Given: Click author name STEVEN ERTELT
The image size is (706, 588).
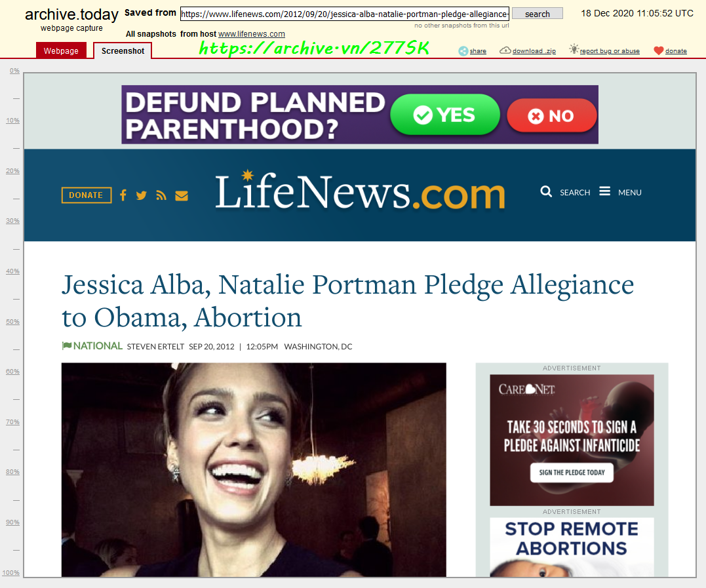Looking at the screenshot, I should pyautogui.click(x=155, y=347).
